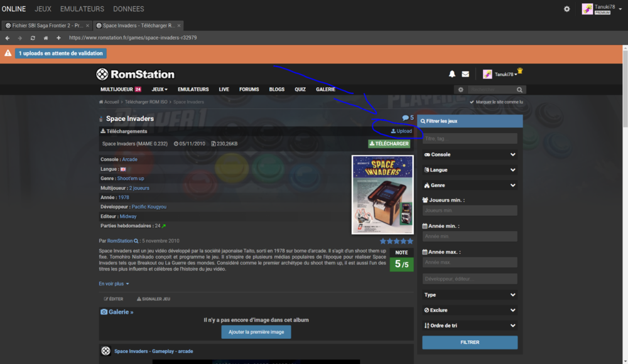The width and height of the screenshot is (628, 364).
Task: Open Tanuki78 user menu in site header
Action: point(506,74)
